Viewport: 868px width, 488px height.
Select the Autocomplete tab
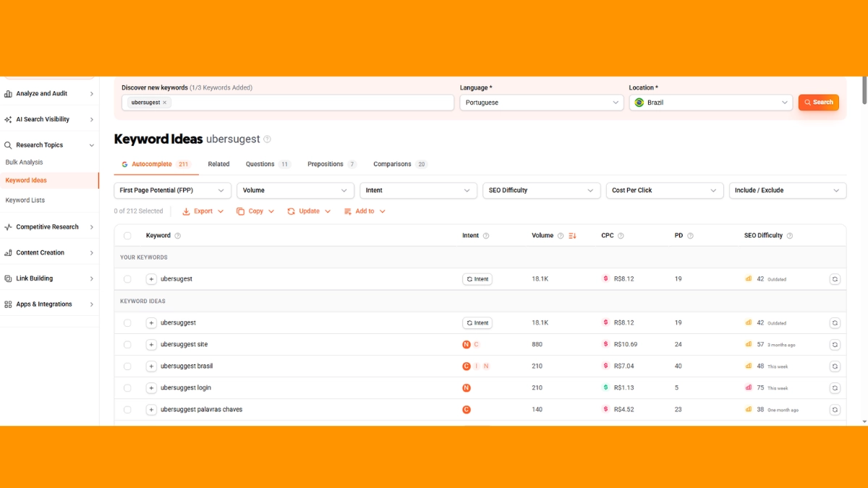tap(156, 164)
